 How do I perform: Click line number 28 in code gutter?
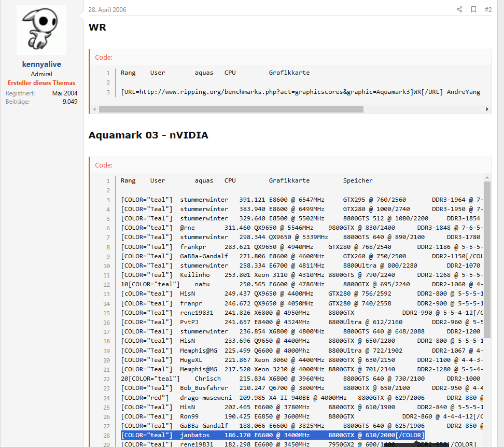point(106,436)
